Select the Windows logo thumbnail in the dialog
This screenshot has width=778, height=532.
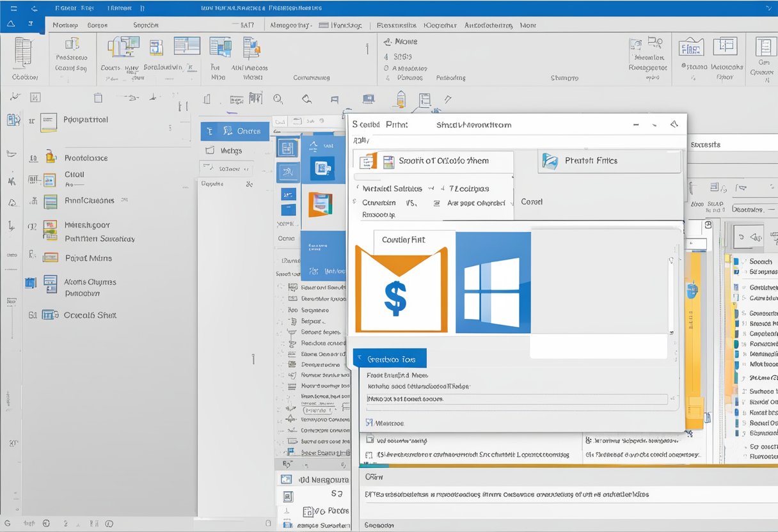click(x=493, y=288)
